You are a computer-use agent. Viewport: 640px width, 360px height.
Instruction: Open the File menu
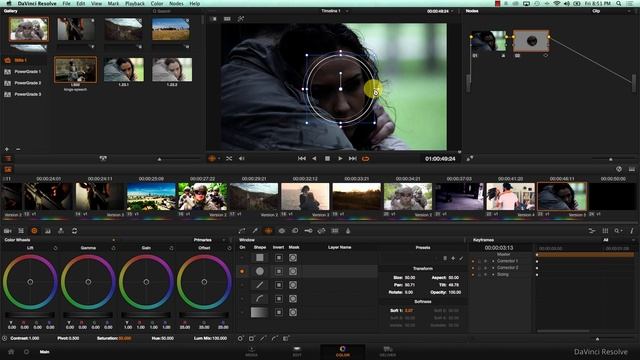coord(66,3)
